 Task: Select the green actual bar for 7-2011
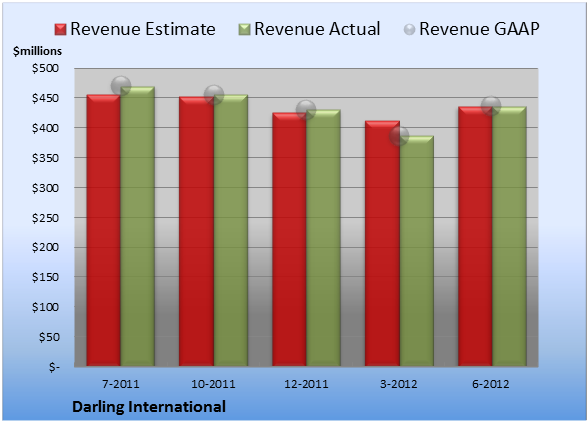(137, 227)
